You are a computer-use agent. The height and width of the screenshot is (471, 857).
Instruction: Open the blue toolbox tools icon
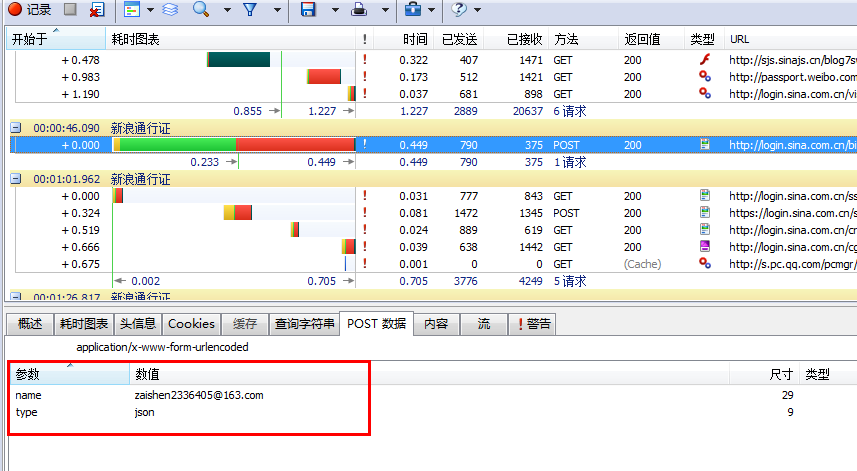413,9
